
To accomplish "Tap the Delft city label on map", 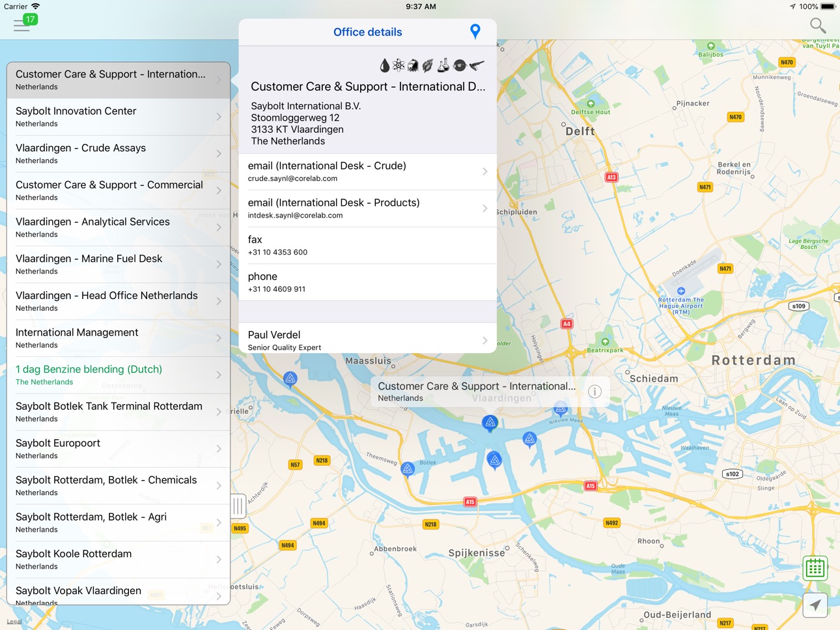I will point(580,131).
